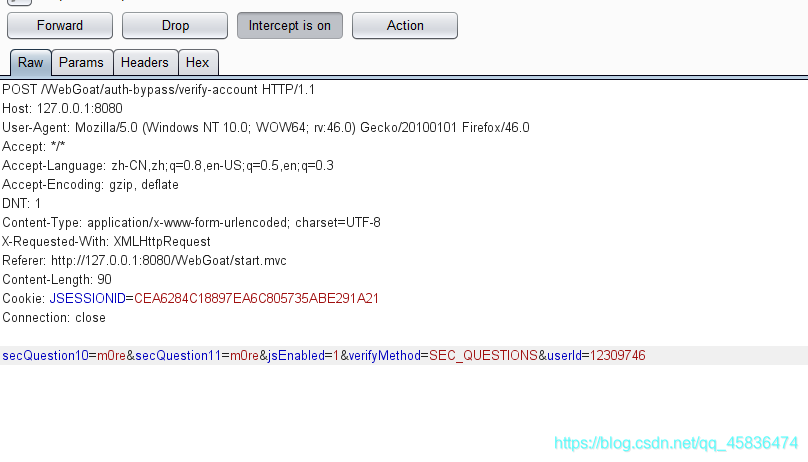
Task: Click the Accept-Language header line
Action: point(168,166)
